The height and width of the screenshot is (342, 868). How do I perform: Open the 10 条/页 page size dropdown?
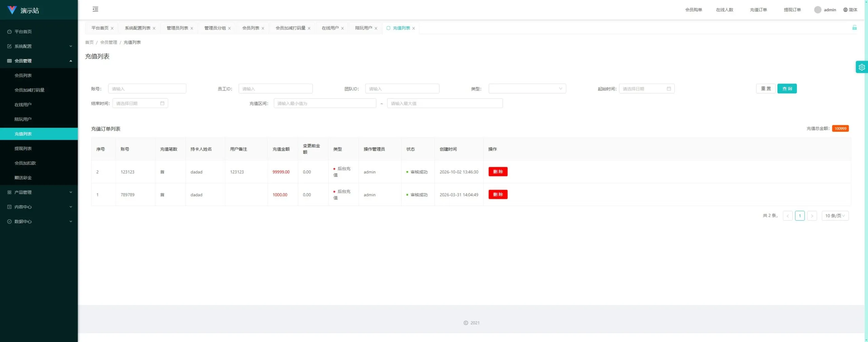(835, 216)
